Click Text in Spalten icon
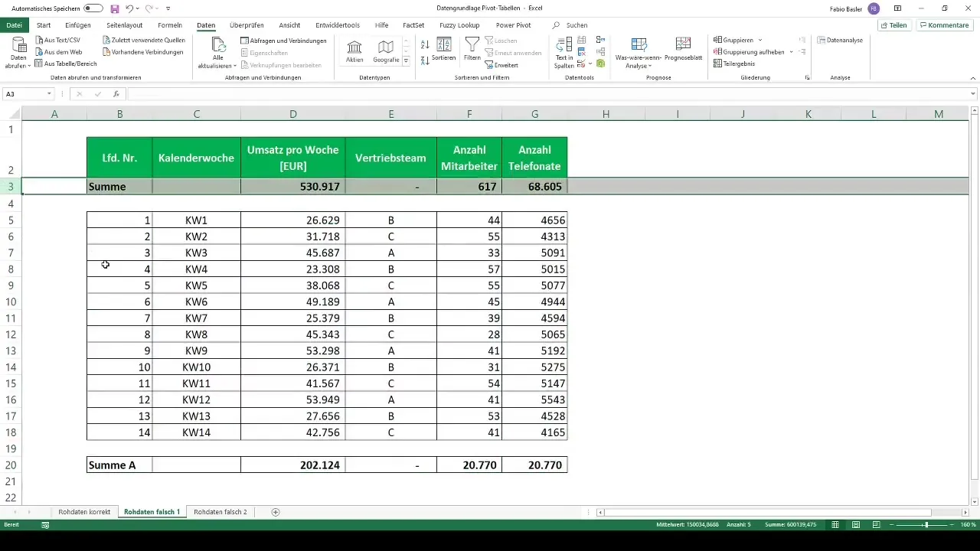The height and width of the screenshot is (551, 980). coord(564,53)
